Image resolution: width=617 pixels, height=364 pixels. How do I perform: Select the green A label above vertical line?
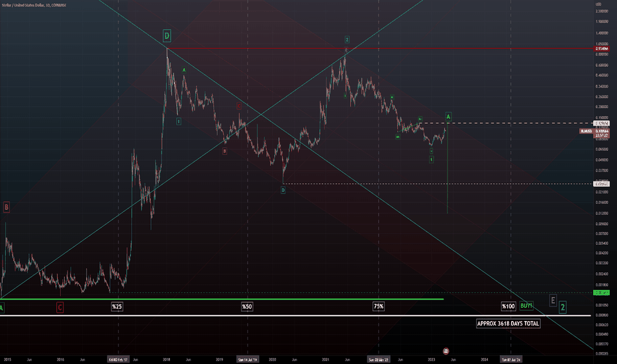(448, 116)
